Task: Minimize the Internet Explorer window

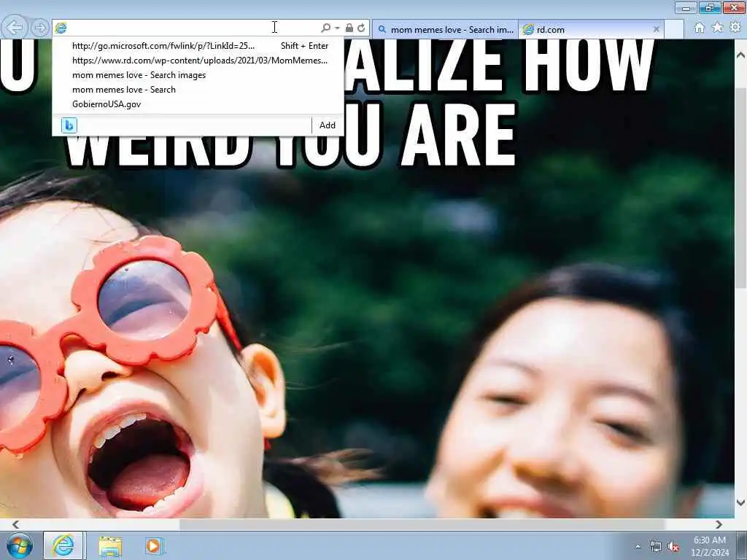Action: point(686,7)
